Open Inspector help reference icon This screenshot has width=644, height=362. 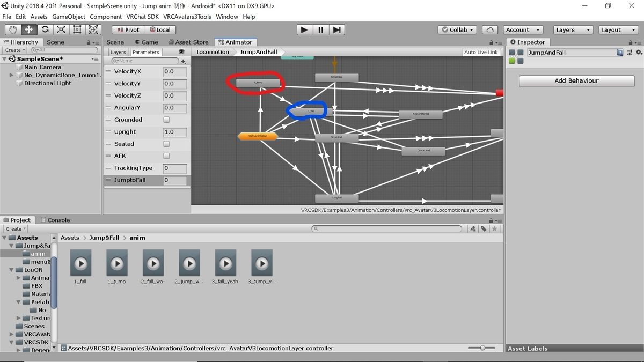click(x=620, y=53)
